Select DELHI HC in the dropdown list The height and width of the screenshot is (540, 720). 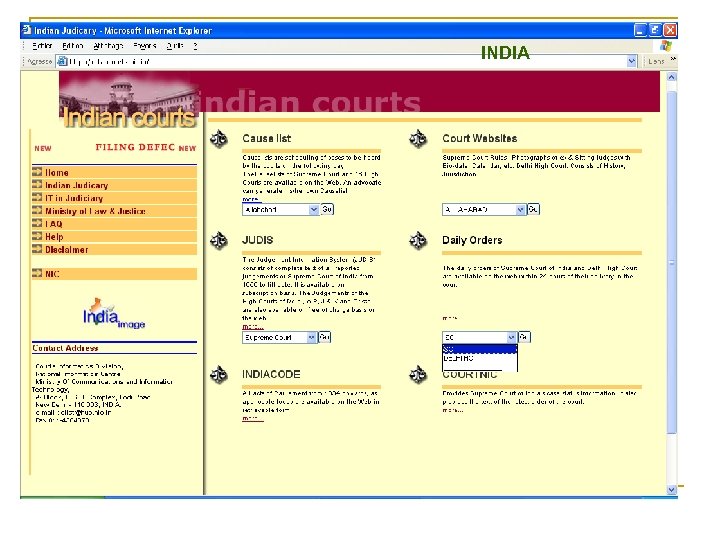coord(480,358)
